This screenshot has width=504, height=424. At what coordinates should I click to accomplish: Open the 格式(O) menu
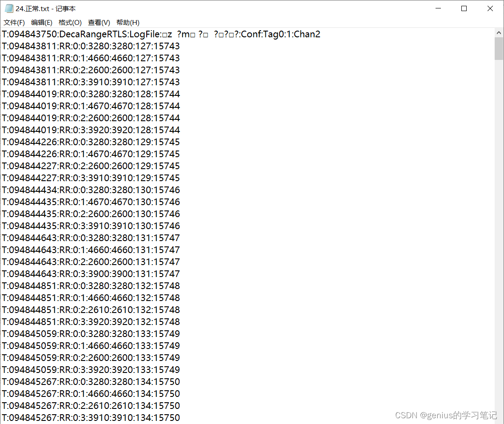pos(69,22)
